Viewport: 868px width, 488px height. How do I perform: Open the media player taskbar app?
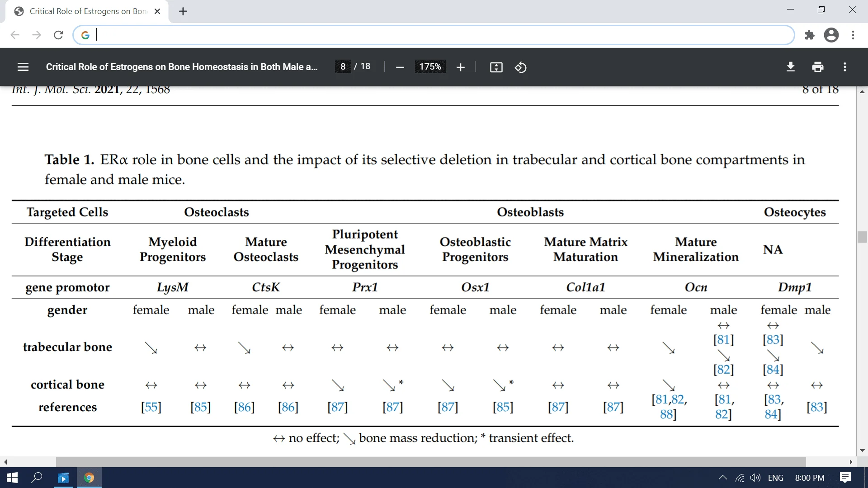click(63, 478)
